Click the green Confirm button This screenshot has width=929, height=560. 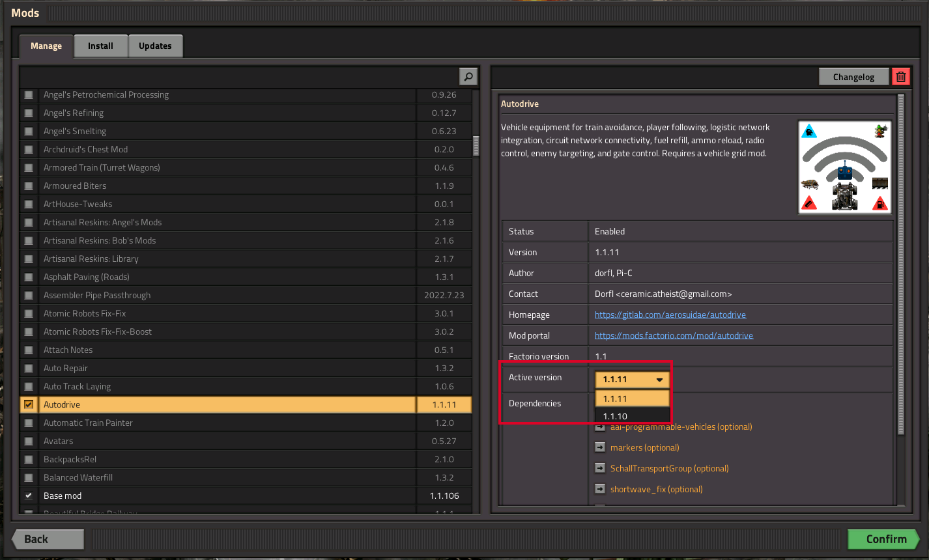tap(883, 539)
